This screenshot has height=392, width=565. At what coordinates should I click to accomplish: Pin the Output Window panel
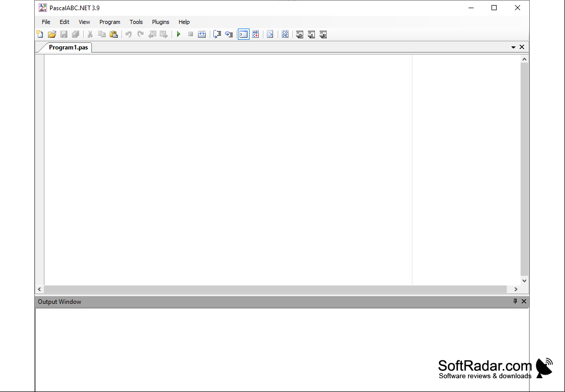pos(515,301)
